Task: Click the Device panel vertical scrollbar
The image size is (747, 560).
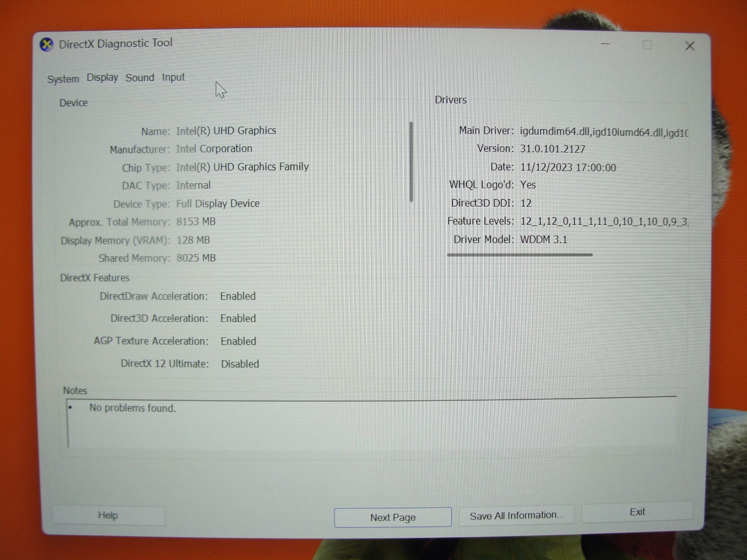Action: tap(411, 161)
